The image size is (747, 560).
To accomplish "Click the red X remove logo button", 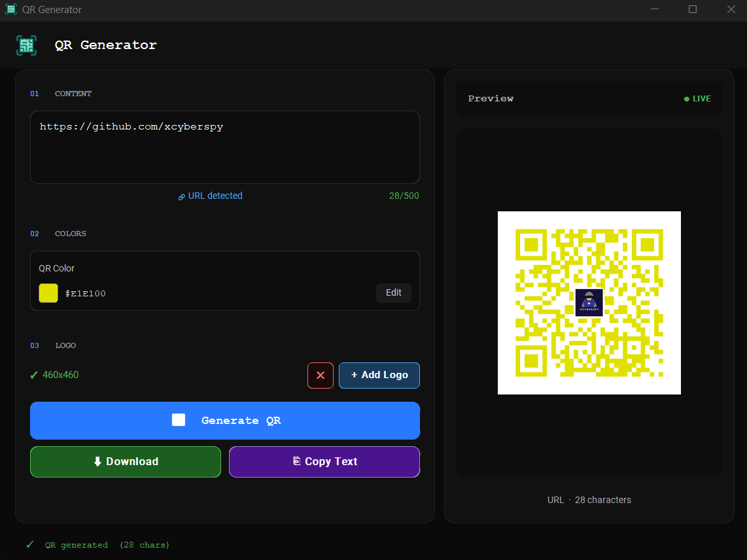I will tap(320, 376).
